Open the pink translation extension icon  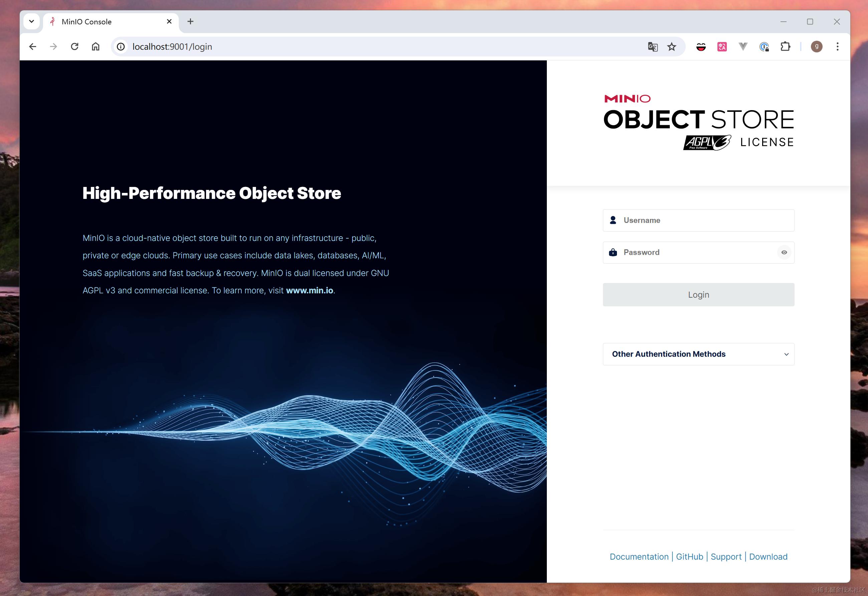click(721, 47)
